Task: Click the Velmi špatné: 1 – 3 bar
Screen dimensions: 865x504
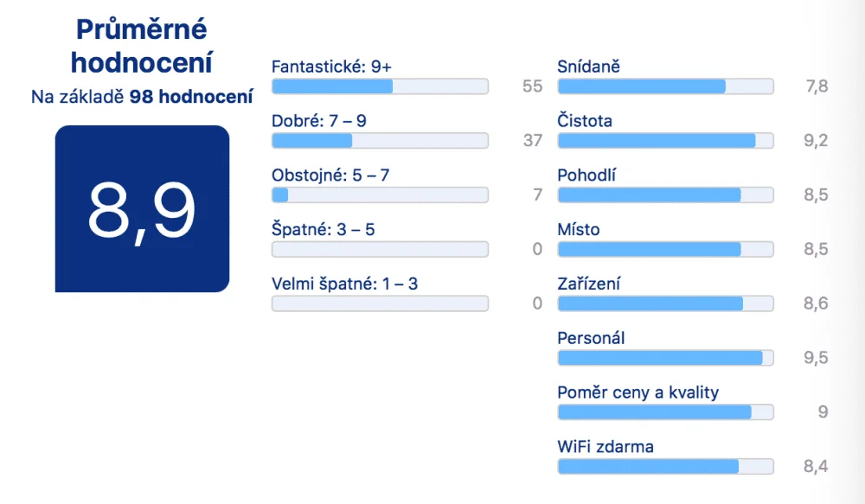Action: coord(380,303)
